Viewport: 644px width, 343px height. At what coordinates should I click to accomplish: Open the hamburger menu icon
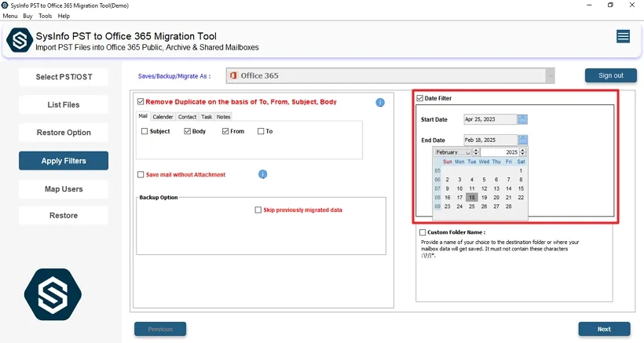coord(623,37)
